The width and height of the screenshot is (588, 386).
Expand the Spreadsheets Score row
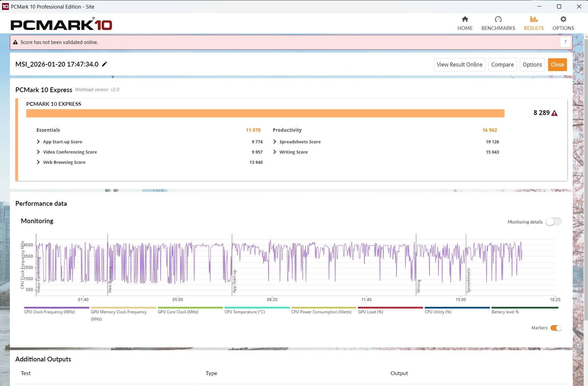point(275,142)
